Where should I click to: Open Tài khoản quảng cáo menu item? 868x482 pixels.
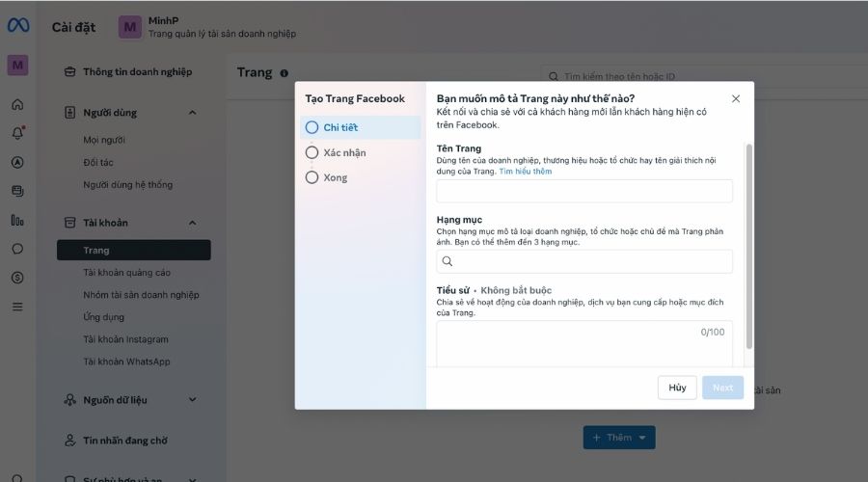[x=126, y=272]
